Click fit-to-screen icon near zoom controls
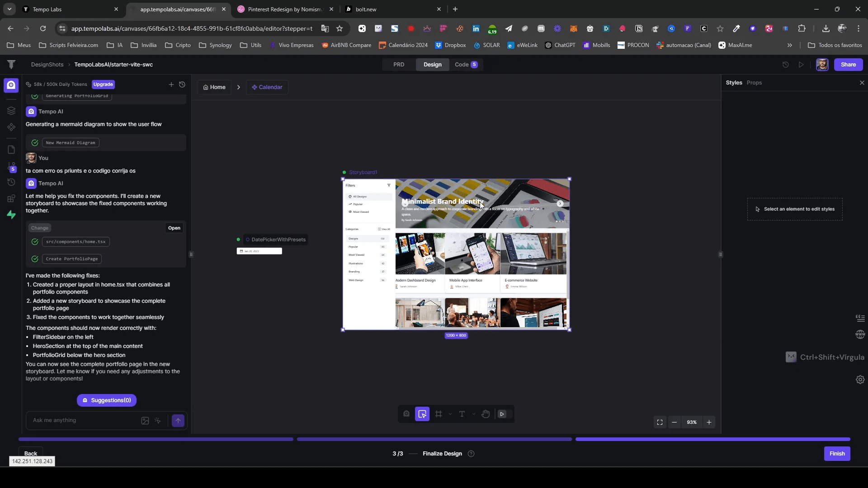This screenshot has width=868, height=488. point(660,422)
